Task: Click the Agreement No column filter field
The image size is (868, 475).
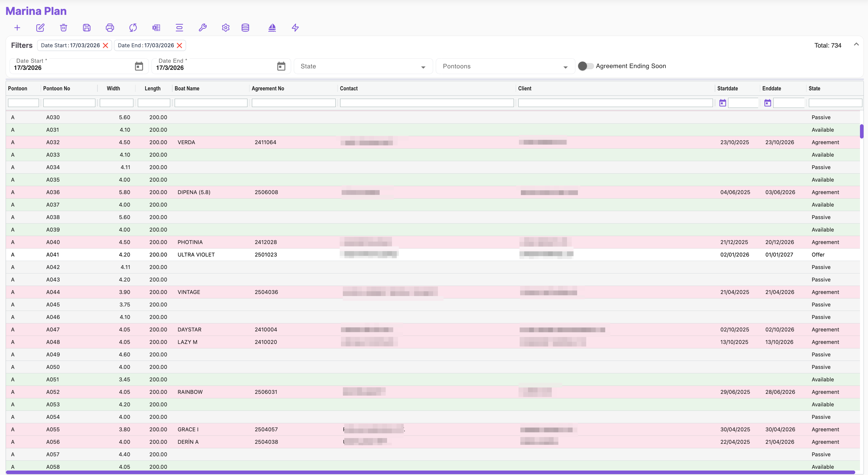Action: 293,103
